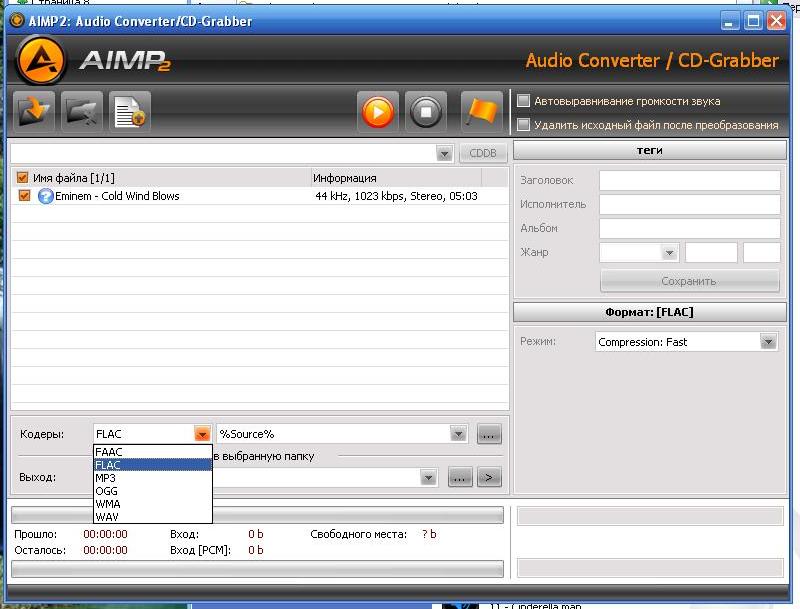
Task: Click the tags panel header
Action: point(649,150)
